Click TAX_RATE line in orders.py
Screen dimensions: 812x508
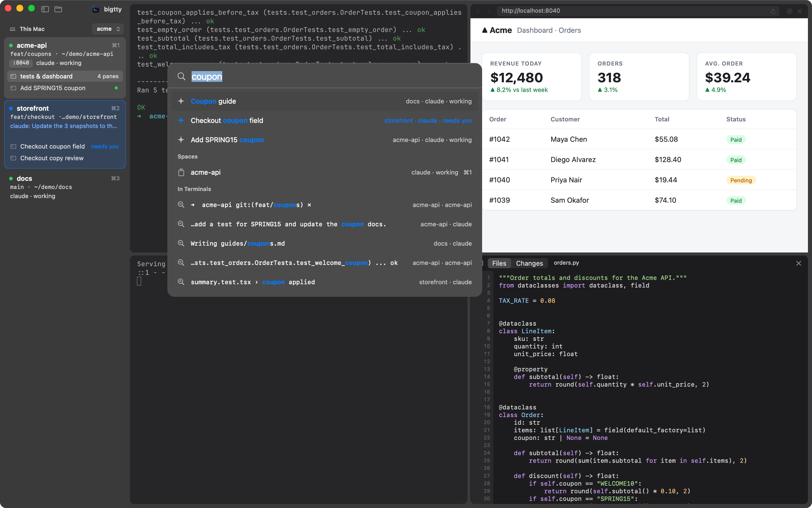click(527, 301)
